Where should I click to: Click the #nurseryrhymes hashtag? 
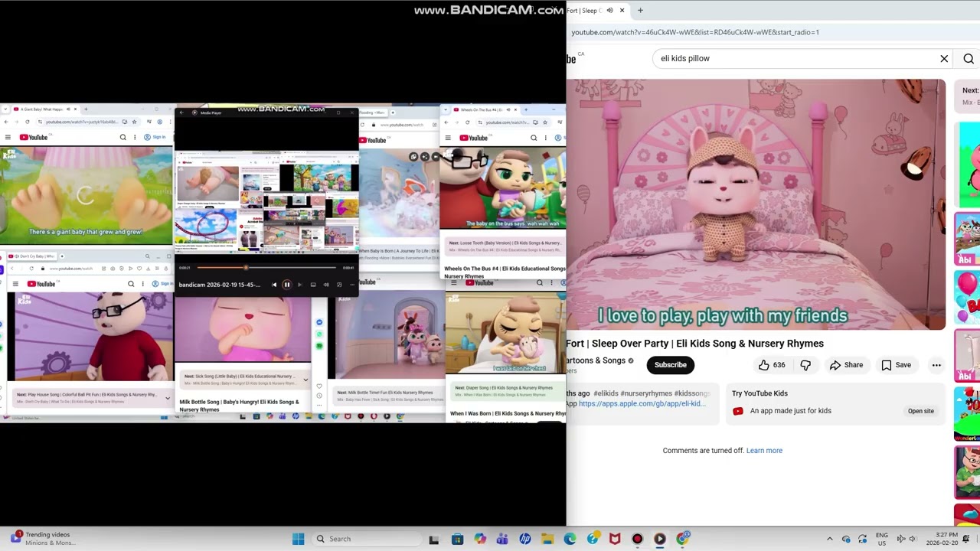646,393
